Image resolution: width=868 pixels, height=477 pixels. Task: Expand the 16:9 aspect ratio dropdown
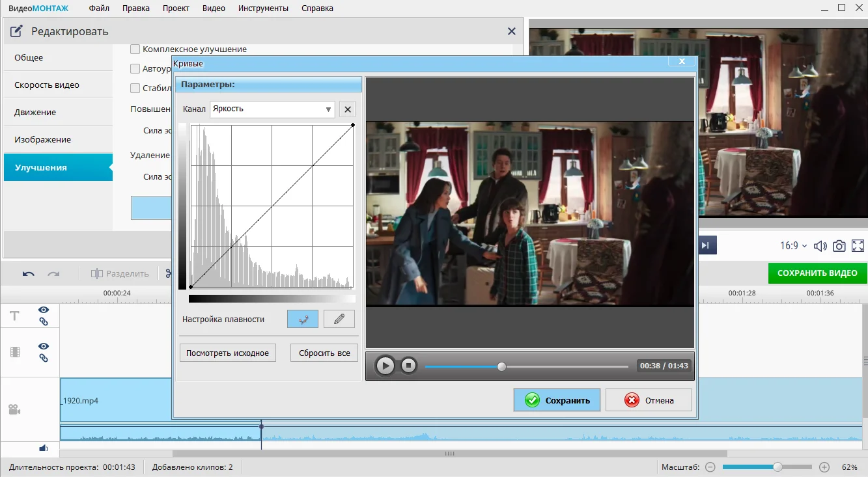click(x=793, y=246)
